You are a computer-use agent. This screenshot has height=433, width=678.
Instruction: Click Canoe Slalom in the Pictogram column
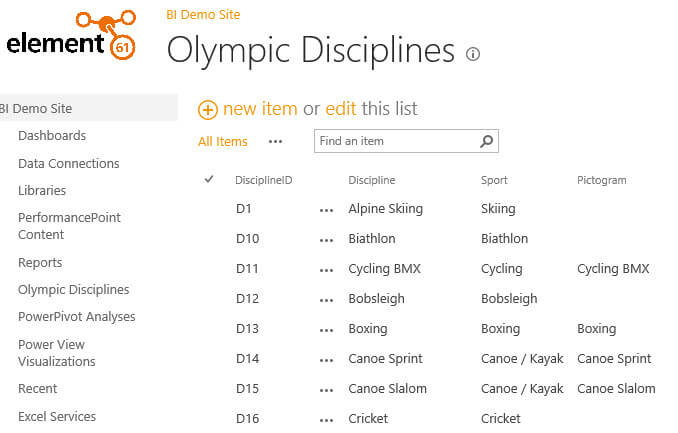pyautogui.click(x=616, y=388)
